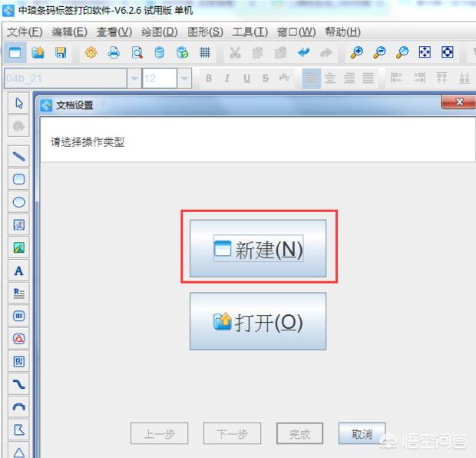This screenshot has width=476, height=458.
Task: Click the zoom in magnifier icon
Action: [x=357, y=52]
